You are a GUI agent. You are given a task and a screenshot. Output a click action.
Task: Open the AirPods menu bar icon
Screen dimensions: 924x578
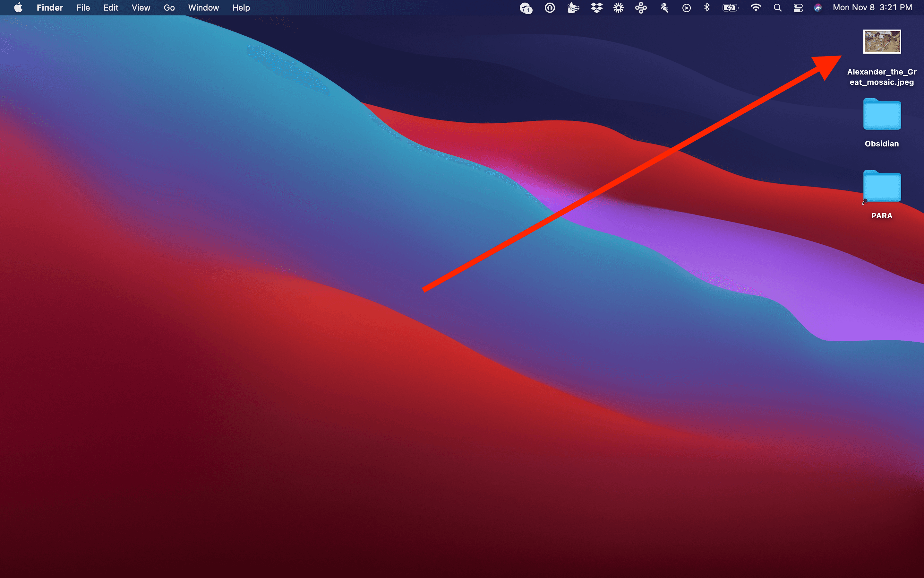tap(664, 8)
